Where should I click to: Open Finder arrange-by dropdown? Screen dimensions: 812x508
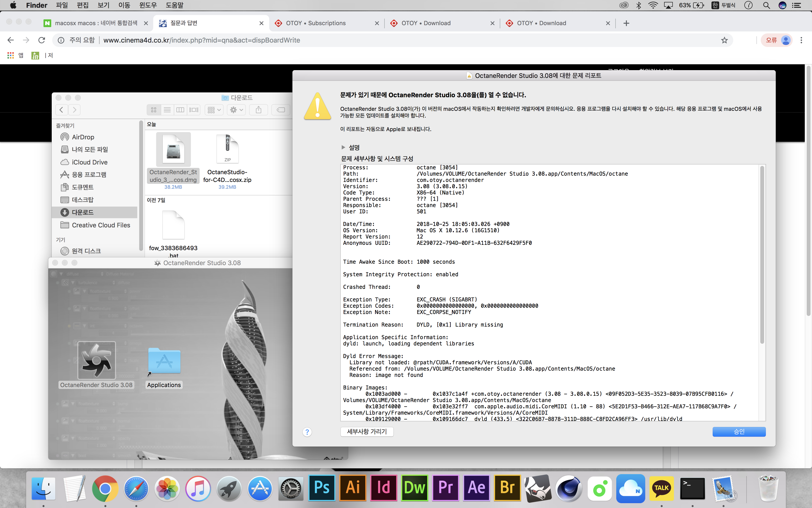click(x=214, y=110)
